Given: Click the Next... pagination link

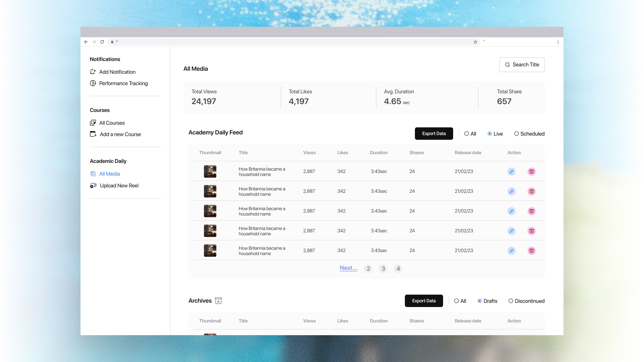Looking at the screenshot, I should (348, 268).
